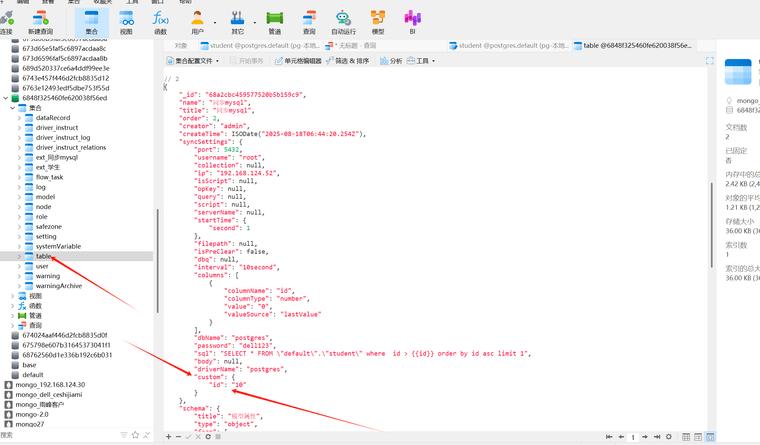This screenshot has width=760, height=445.
Task: Click the sidebar filter icon
Action: pos(124,435)
